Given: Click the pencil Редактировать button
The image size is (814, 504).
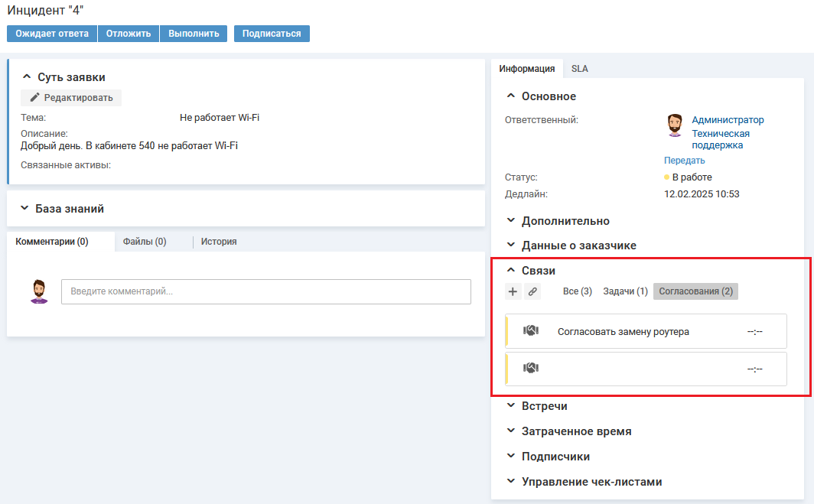Looking at the screenshot, I should point(71,98).
